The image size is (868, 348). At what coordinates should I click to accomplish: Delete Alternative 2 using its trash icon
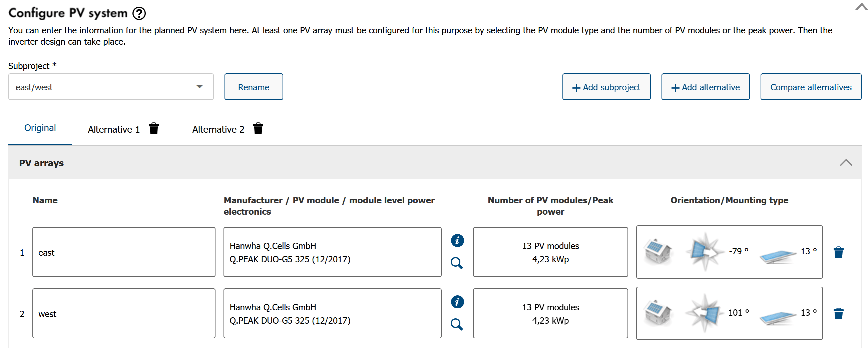tap(258, 129)
